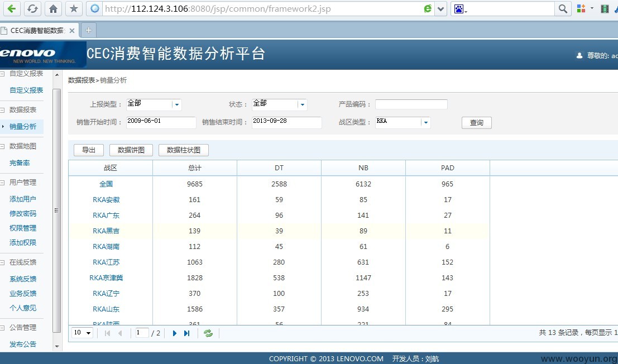Open 添加权限 in the sidebar
Screen dimensions: 618x364
tap(23, 243)
